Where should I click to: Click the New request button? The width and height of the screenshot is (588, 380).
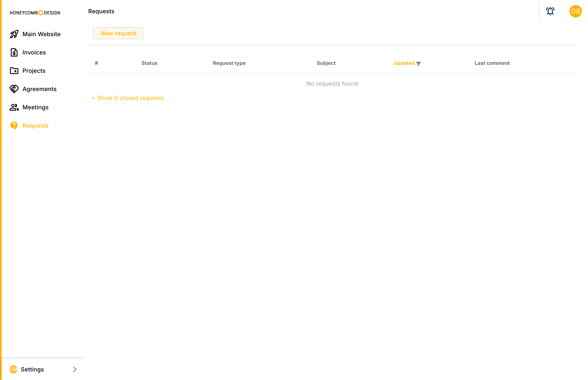pyautogui.click(x=118, y=33)
